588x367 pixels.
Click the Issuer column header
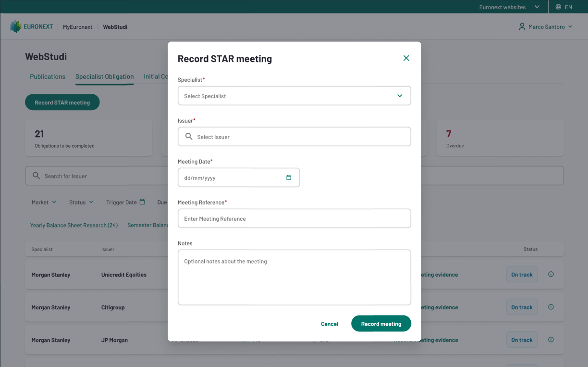(x=108, y=249)
